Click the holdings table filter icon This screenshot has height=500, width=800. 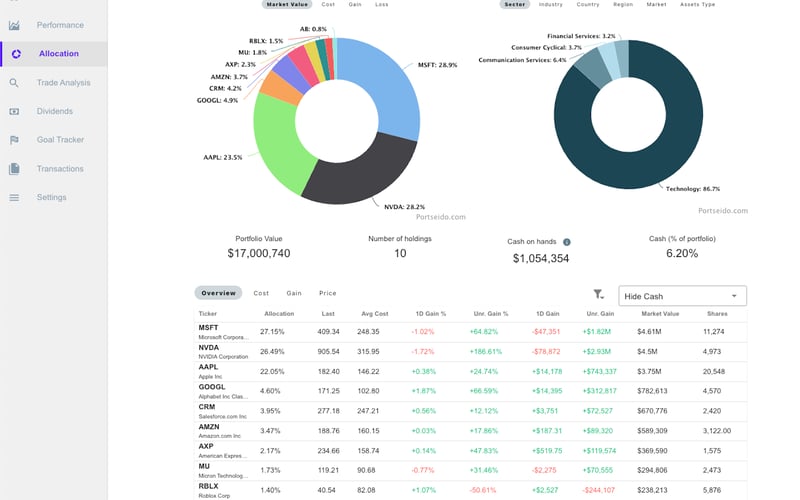tap(598, 294)
